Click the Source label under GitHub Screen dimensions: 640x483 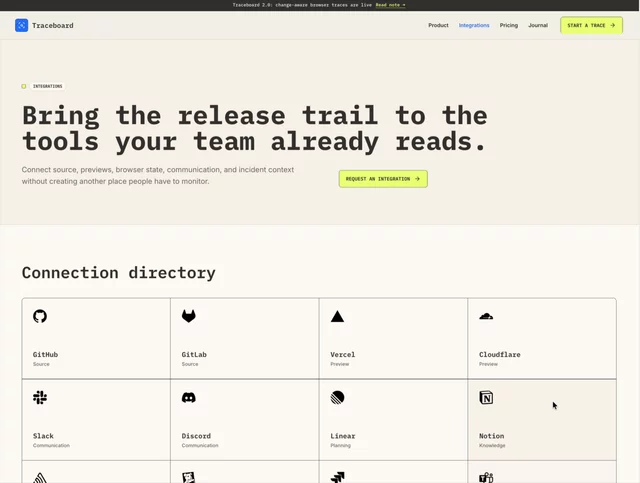point(41,364)
